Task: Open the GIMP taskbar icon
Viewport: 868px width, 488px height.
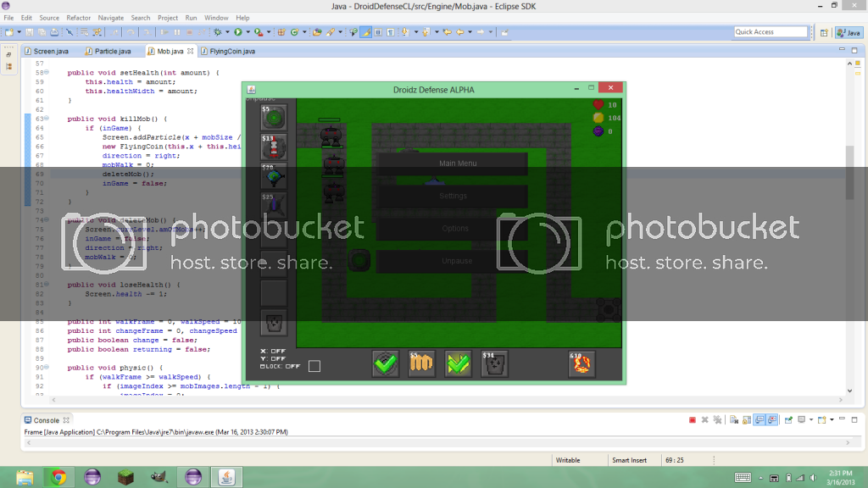Action: pos(159,477)
